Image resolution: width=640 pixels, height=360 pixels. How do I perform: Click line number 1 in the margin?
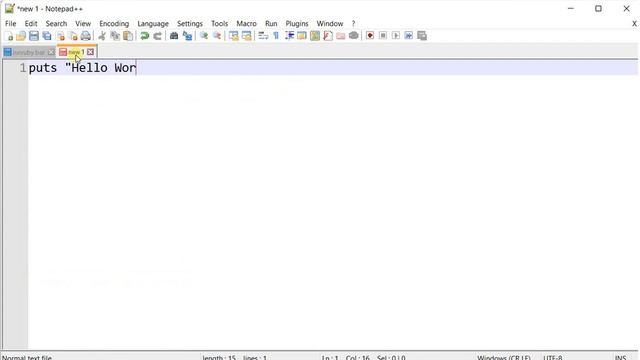coord(23,68)
